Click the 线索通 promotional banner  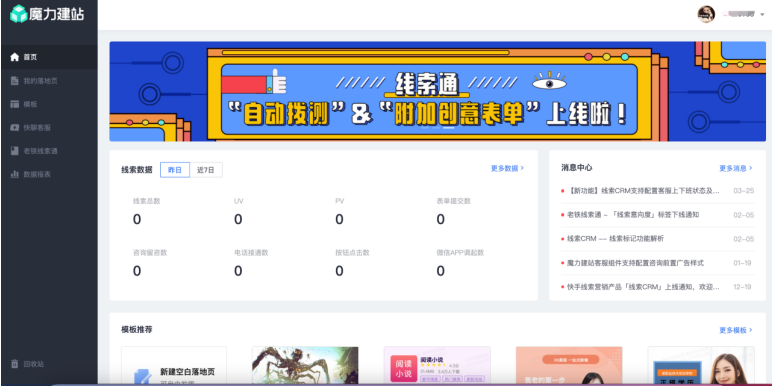click(437, 91)
